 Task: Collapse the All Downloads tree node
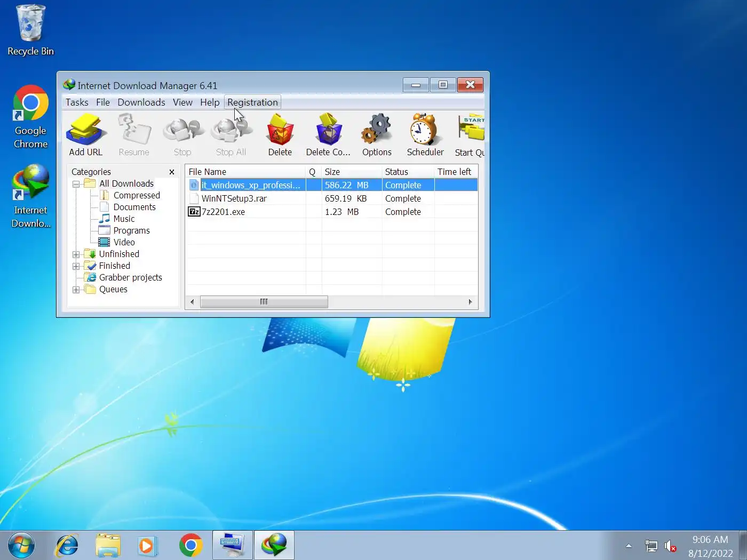[x=76, y=184]
